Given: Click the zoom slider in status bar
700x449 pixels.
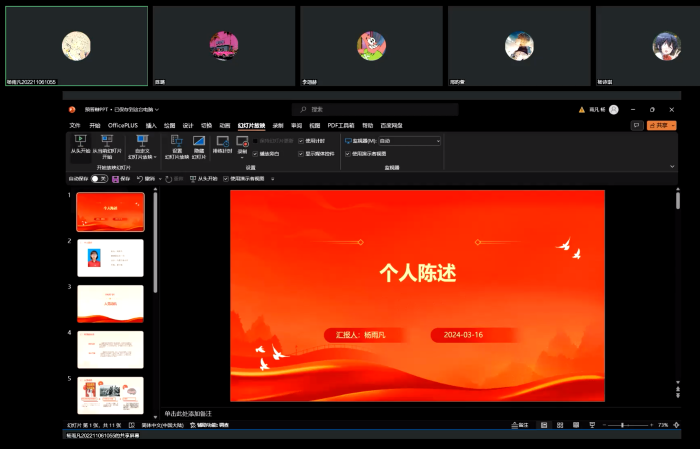Looking at the screenshot, I should (624, 425).
